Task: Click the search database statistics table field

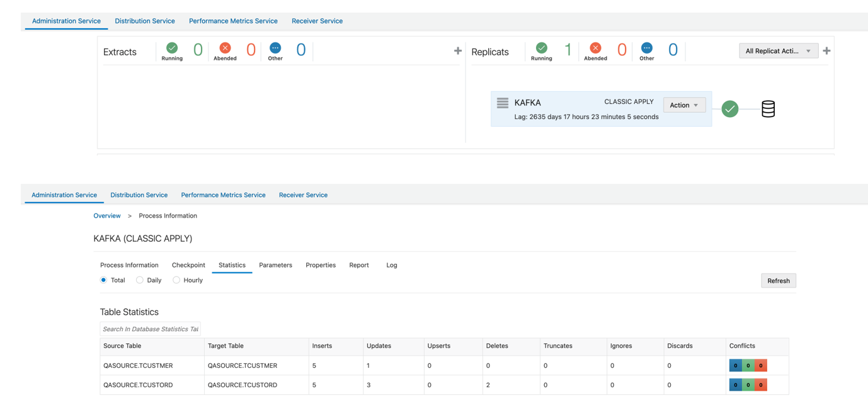Action: [x=150, y=329]
